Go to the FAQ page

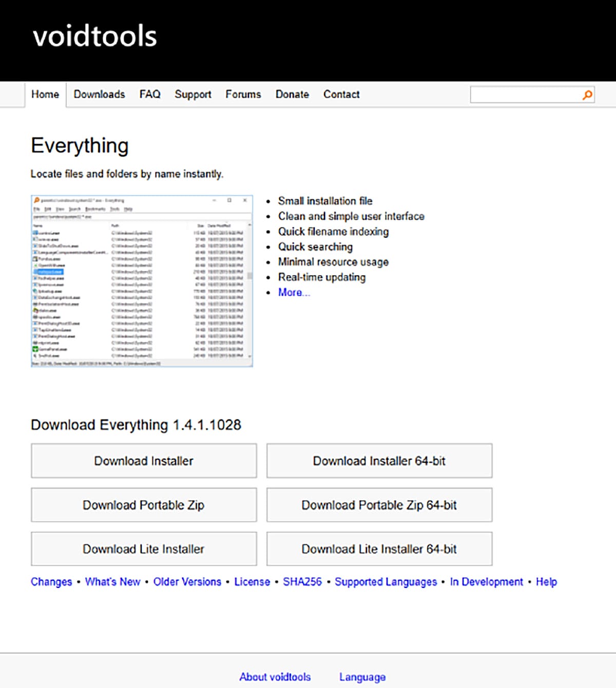(x=150, y=94)
